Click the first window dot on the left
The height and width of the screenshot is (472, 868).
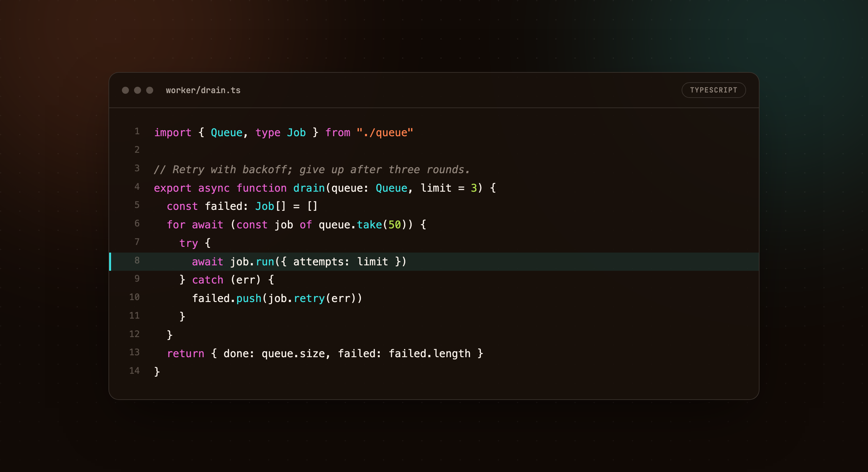(125, 90)
